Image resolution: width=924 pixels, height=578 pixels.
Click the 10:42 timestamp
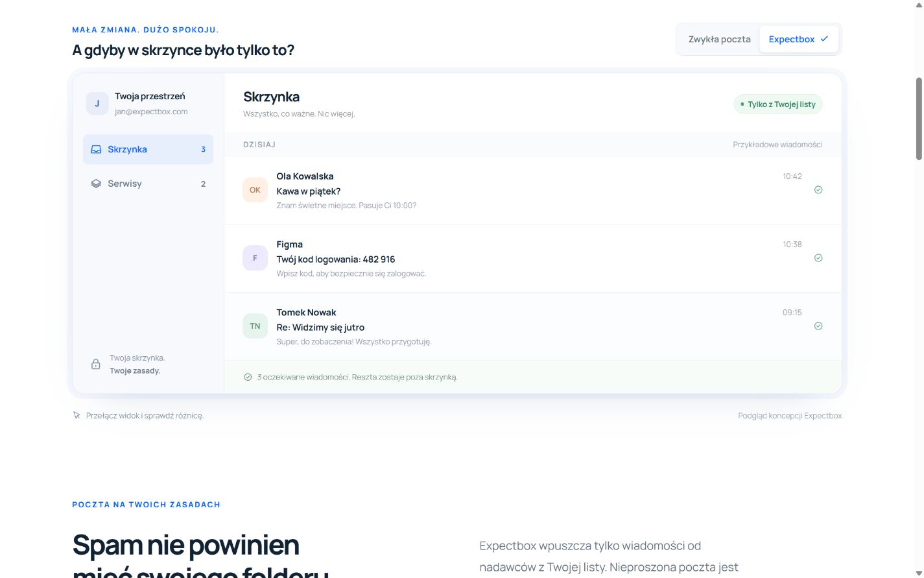pyautogui.click(x=792, y=176)
